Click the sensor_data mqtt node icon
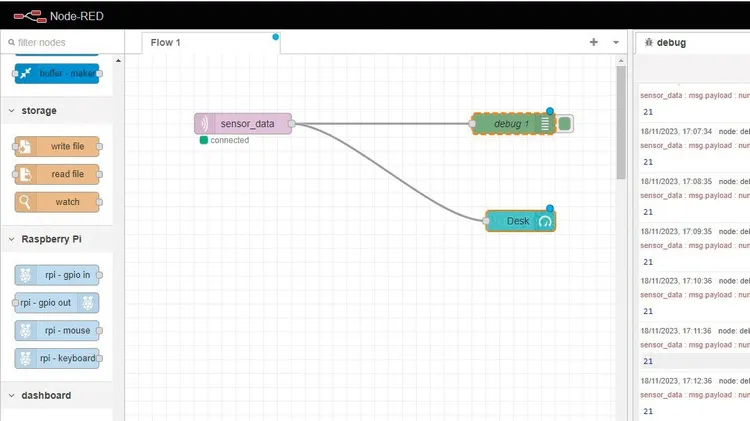The height and width of the screenshot is (421, 750). click(x=204, y=123)
